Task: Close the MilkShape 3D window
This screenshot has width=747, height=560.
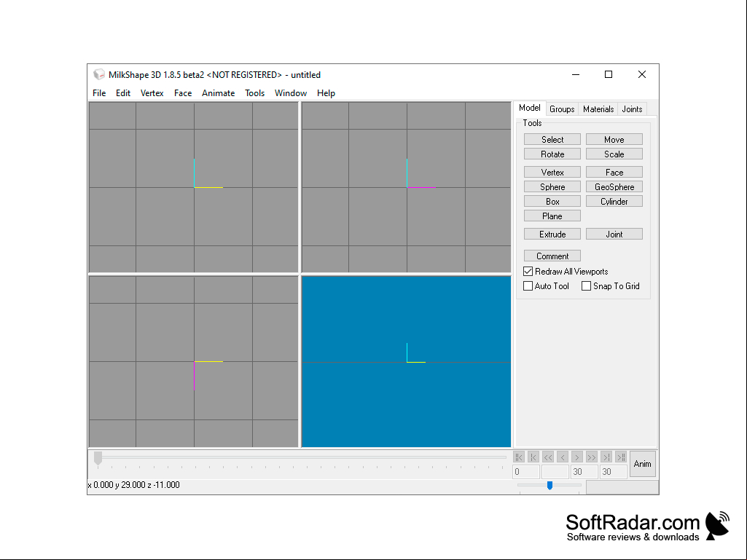Action: point(642,75)
